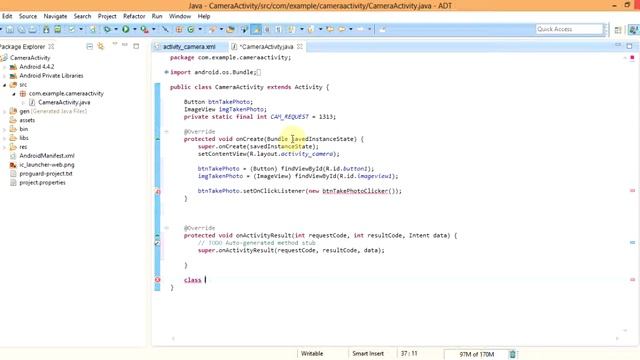
Task: Open the Refactor menu
Action: point(134,16)
